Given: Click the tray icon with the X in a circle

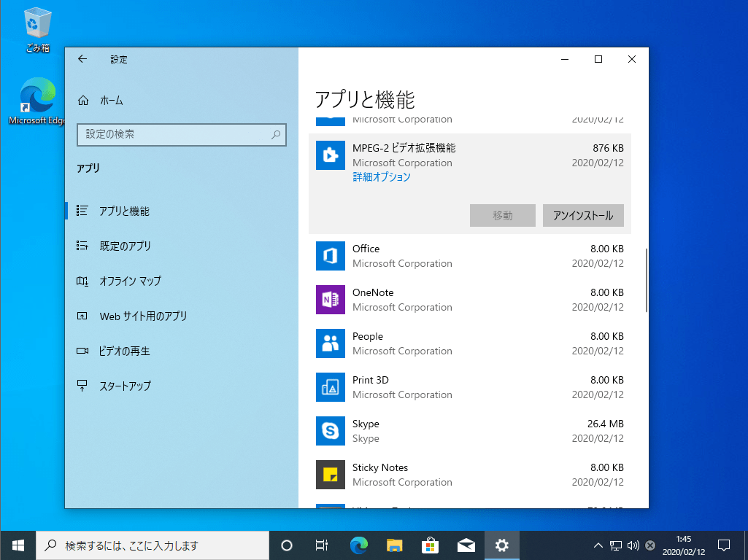Looking at the screenshot, I should [650, 545].
